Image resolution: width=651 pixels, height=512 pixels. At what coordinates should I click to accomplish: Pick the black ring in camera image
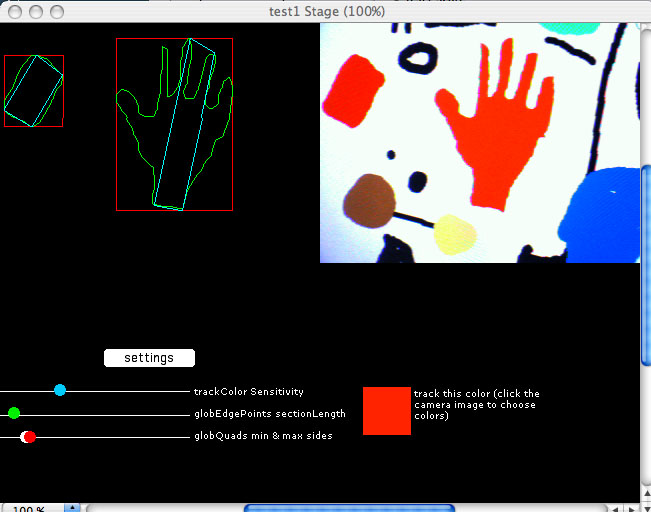pos(422,59)
